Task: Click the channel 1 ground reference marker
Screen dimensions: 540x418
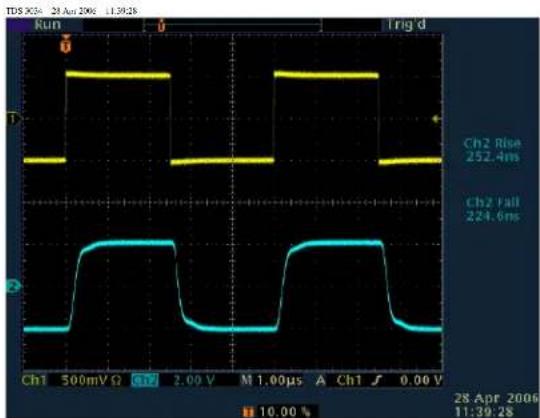Action: tap(14, 119)
